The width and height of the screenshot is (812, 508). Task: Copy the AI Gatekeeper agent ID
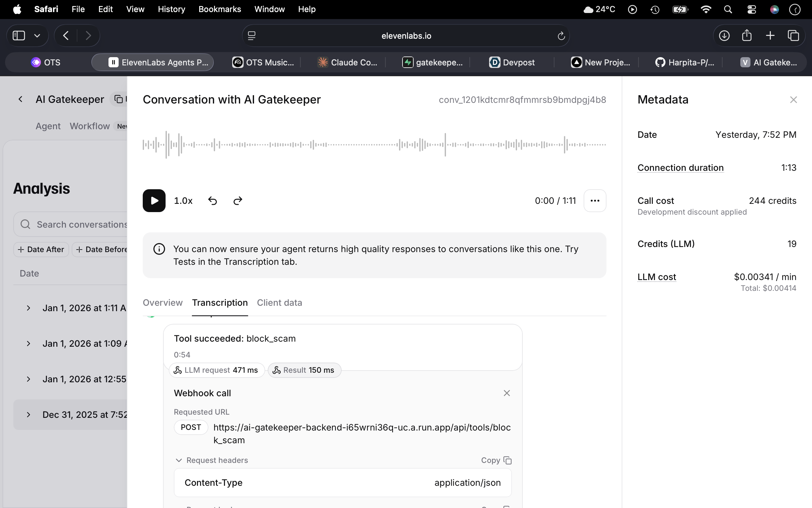[x=119, y=99]
